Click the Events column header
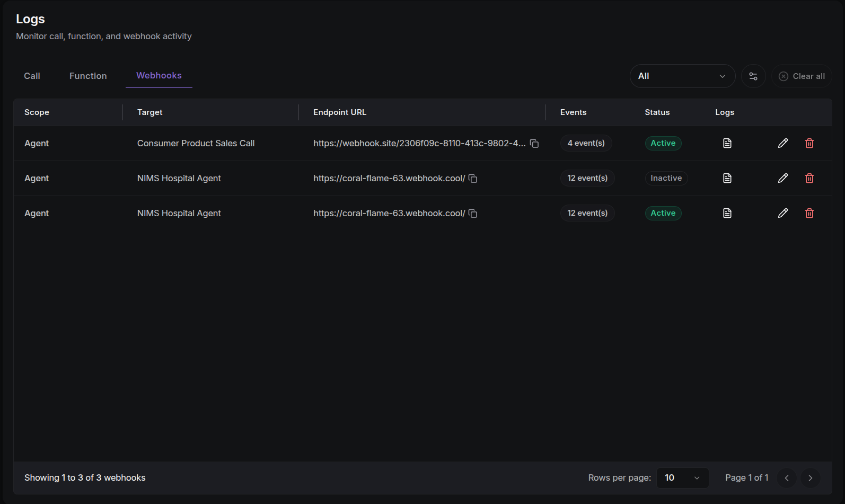 [x=574, y=112]
